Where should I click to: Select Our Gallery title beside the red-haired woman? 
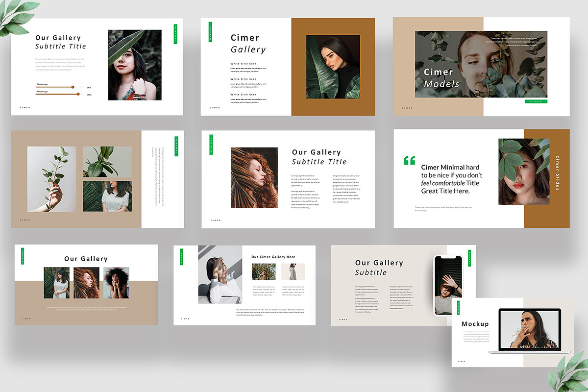tap(319, 157)
